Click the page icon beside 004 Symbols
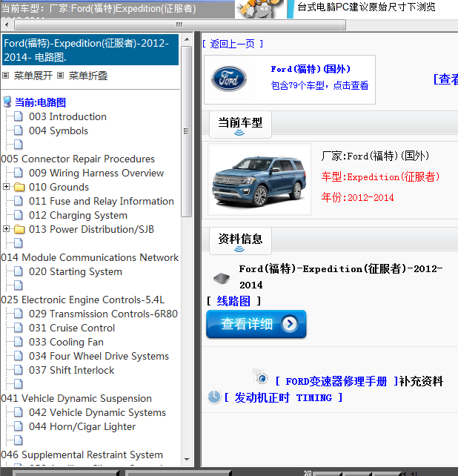Viewport: 458px width, 476px height. pos(19,130)
